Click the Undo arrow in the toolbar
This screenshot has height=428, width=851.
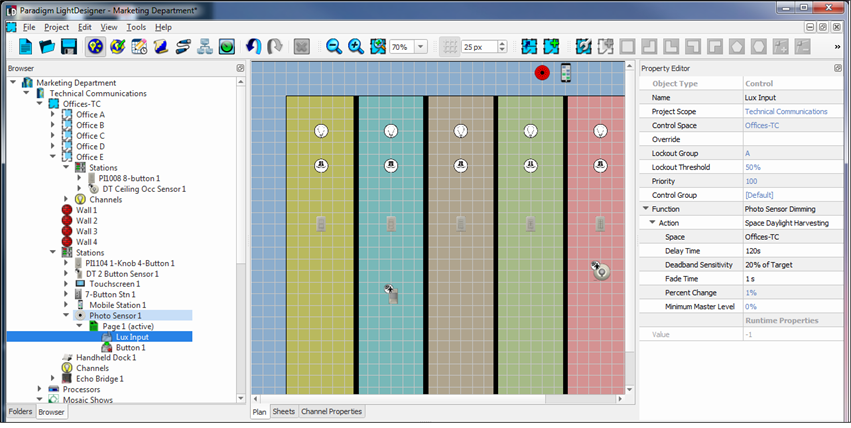pyautogui.click(x=253, y=47)
